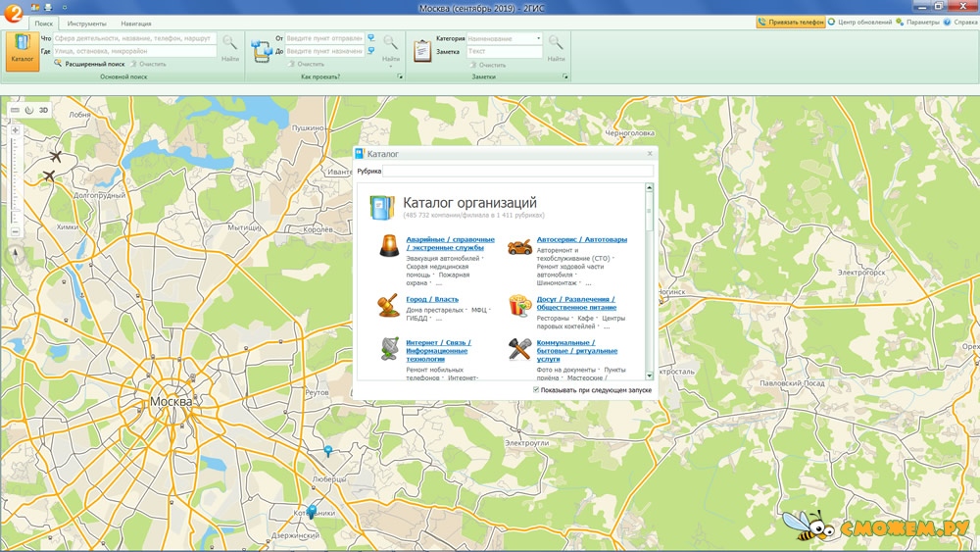The image size is (980, 552).
Task: Click the map zoom level slider track
Action: click(x=15, y=180)
